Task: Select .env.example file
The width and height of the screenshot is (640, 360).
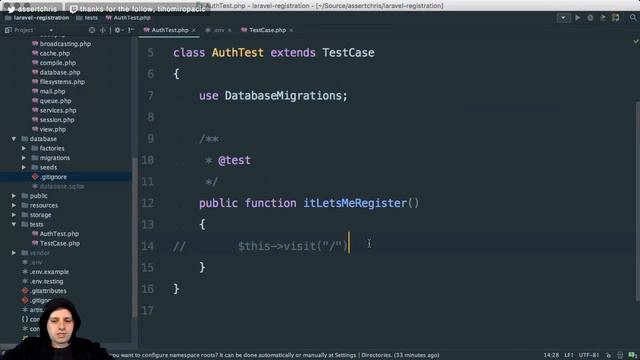Action: (49, 272)
